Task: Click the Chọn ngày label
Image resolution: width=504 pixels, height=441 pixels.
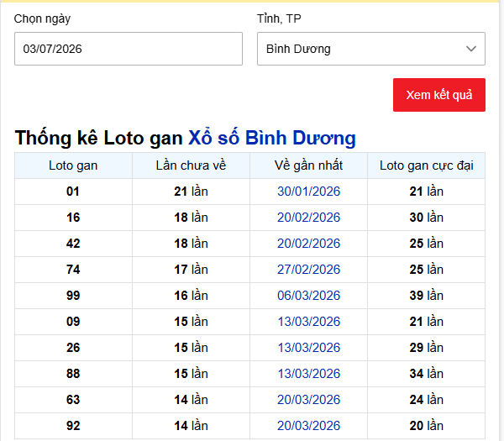Action: (42, 19)
